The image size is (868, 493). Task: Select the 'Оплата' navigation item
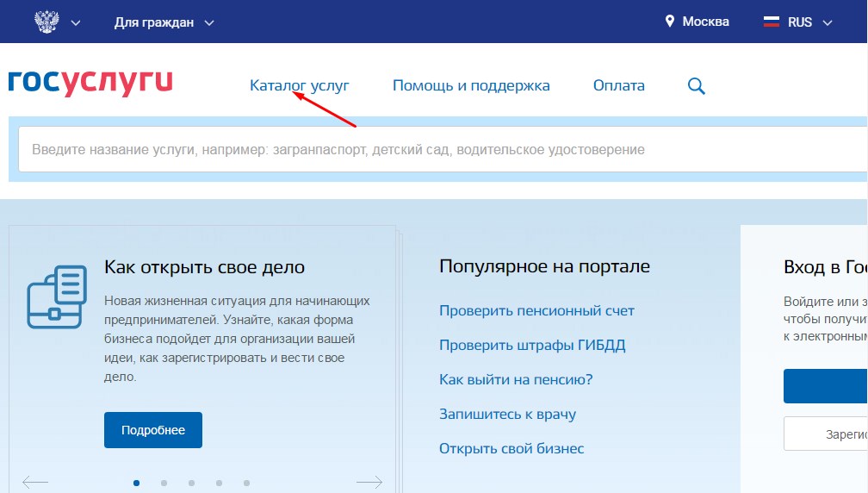618,85
